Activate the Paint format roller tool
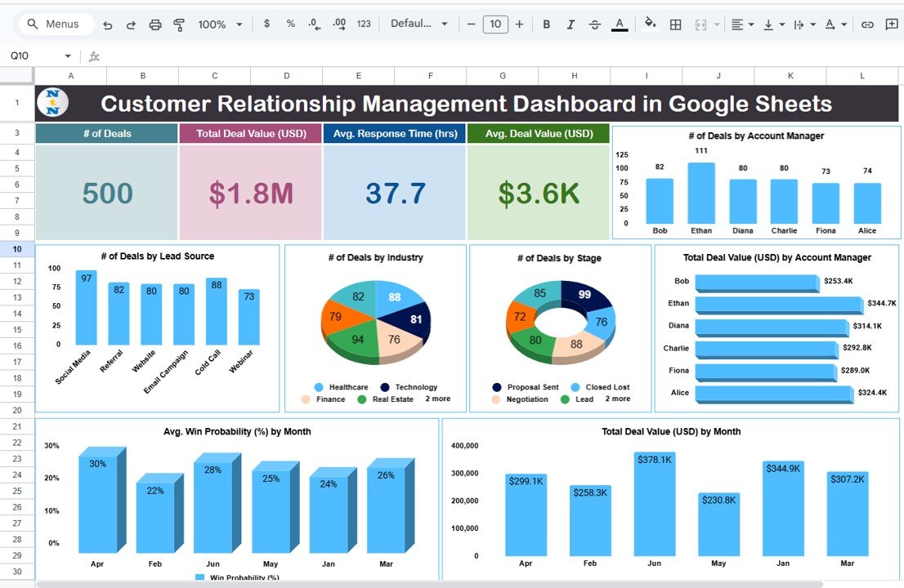The width and height of the screenshot is (904, 588). 179,24
